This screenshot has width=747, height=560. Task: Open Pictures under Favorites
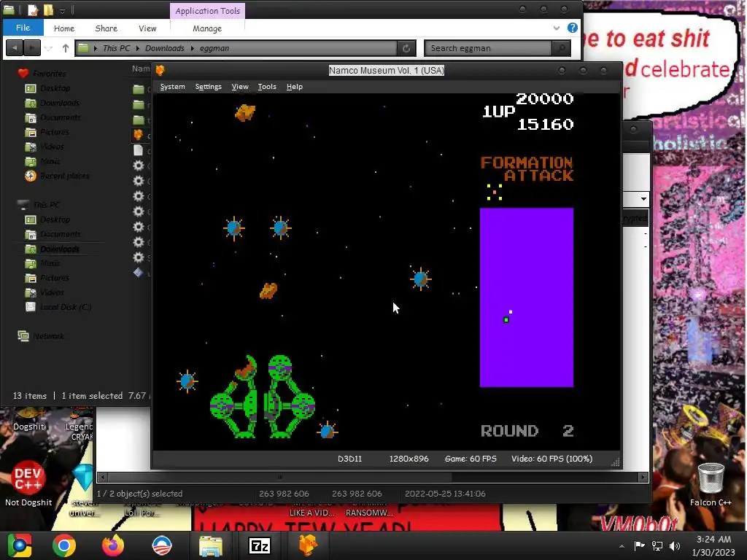(54, 132)
